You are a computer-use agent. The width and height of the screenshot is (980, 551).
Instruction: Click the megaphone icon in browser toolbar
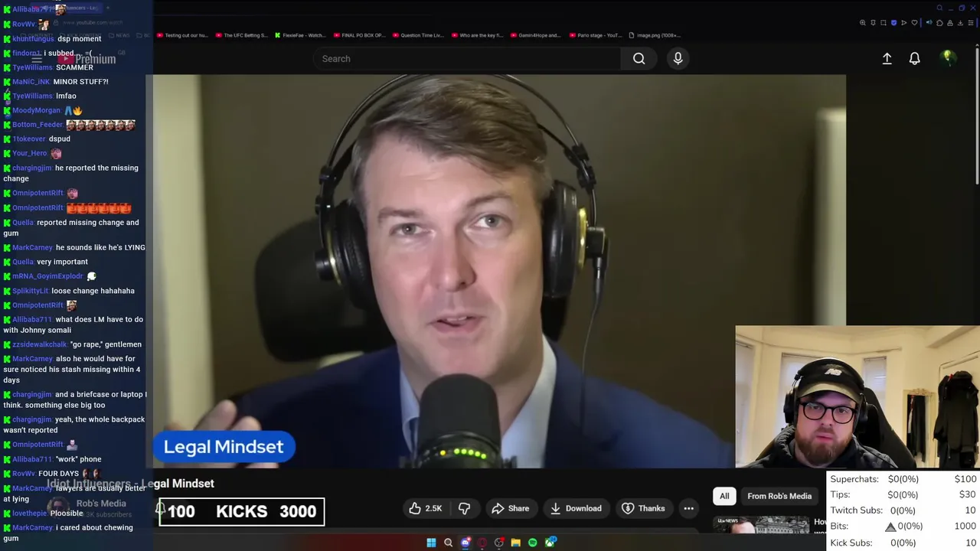tap(929, 22)
